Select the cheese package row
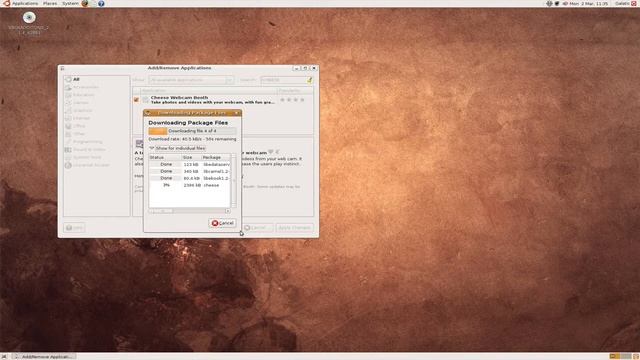640x360 pixels. pos(189,185)
